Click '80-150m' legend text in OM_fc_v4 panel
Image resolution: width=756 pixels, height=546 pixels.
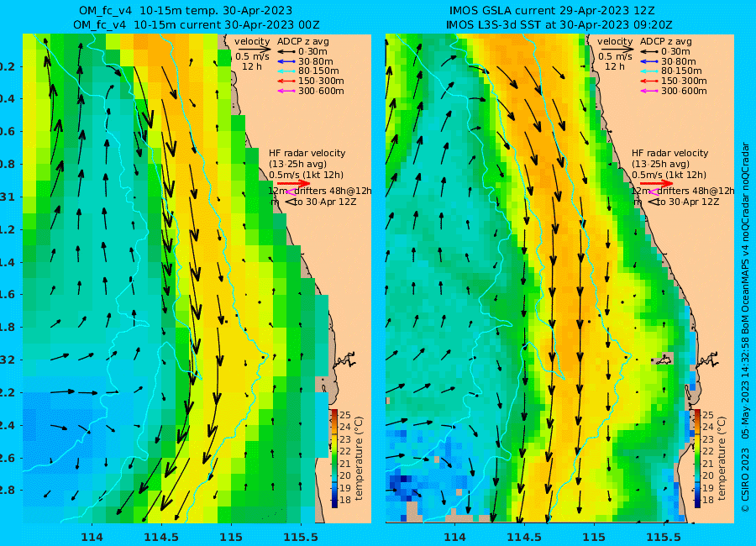click(318, 71)
